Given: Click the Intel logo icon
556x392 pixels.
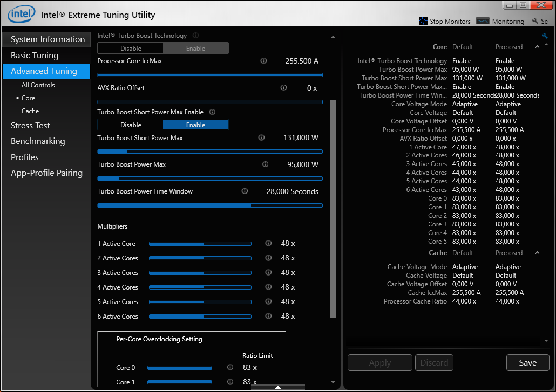Looking at the screenshot, I should pyautogui.click(x=22, y=14).
